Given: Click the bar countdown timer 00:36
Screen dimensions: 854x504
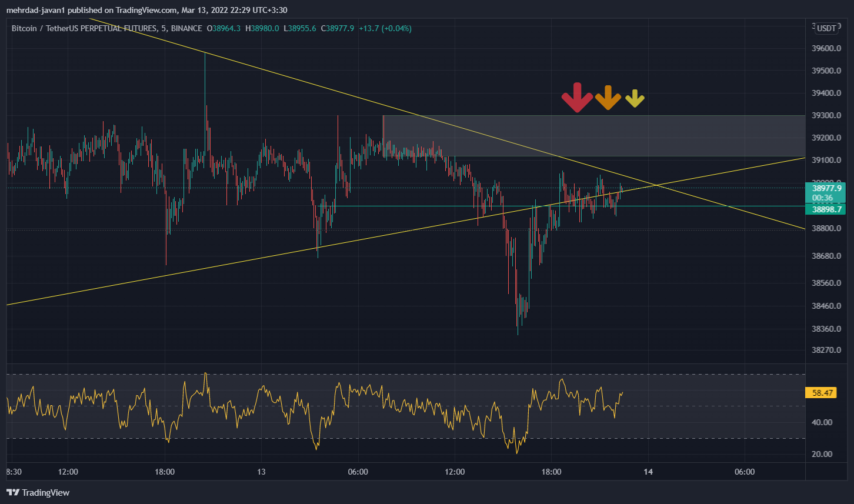Looking at the screenshot, I should click(x=822, y=198).
